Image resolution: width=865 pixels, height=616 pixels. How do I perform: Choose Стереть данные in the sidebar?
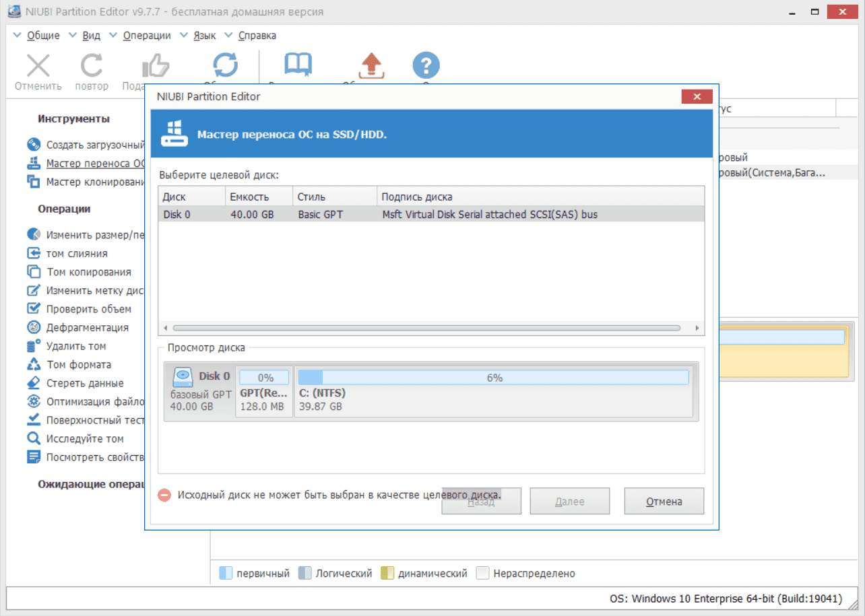click(x=85, y=383)
